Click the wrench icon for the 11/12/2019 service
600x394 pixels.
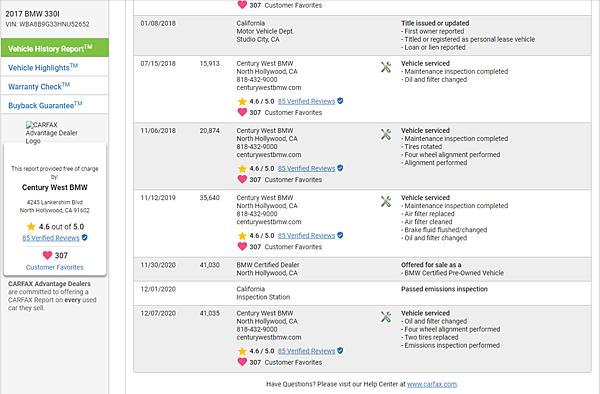pyautogui.click(x=386, y=202)
